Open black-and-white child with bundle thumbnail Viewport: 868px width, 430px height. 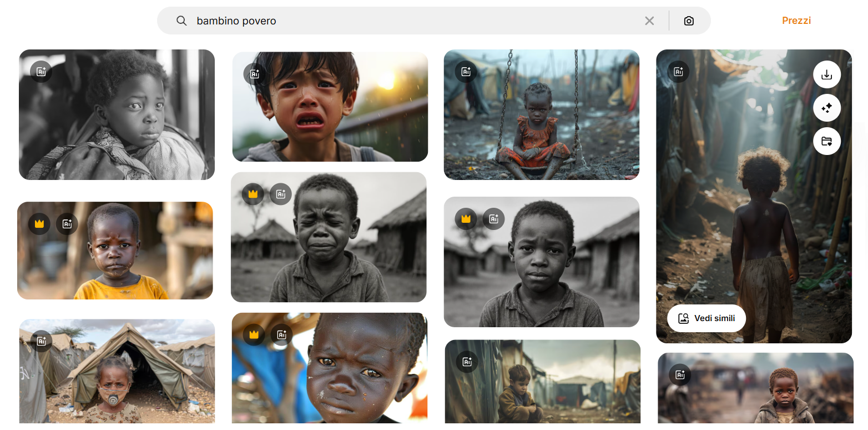tap(117, 114)
